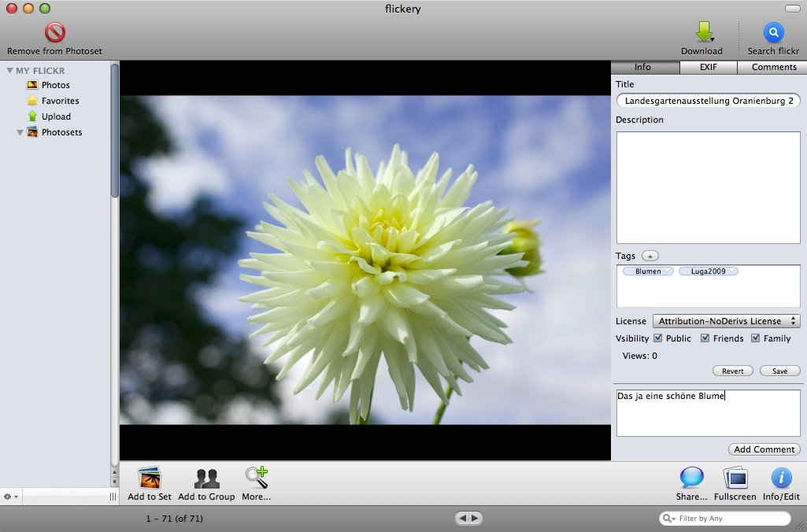807x532 pixels.
Task: Expand the Photosets tree item
Action: 20,132
